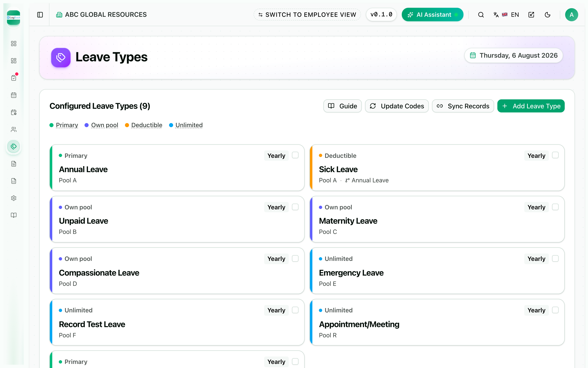
Task: Open the language selector EN
Action: (x=506, y=15)
